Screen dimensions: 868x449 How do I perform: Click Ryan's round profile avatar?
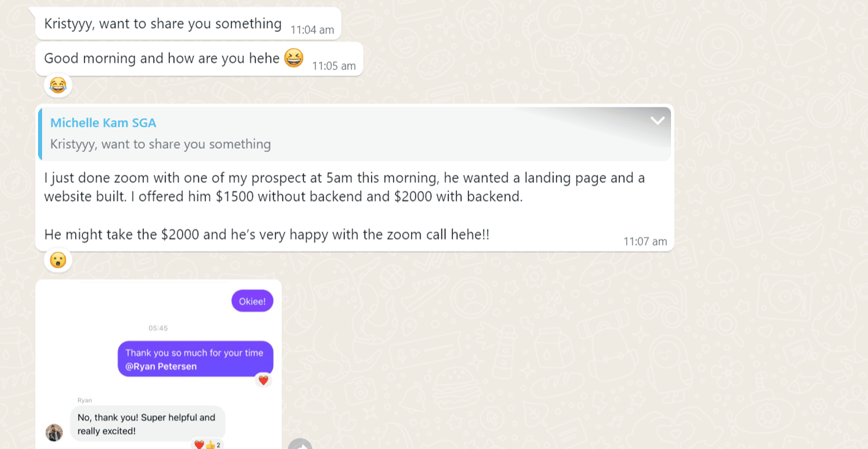coord(54,432)
